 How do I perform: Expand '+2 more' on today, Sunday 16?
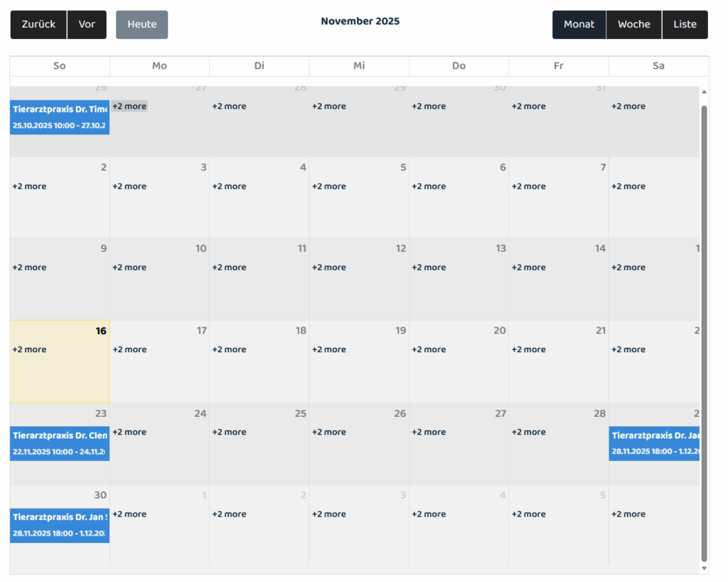click(x=29, y=349)
